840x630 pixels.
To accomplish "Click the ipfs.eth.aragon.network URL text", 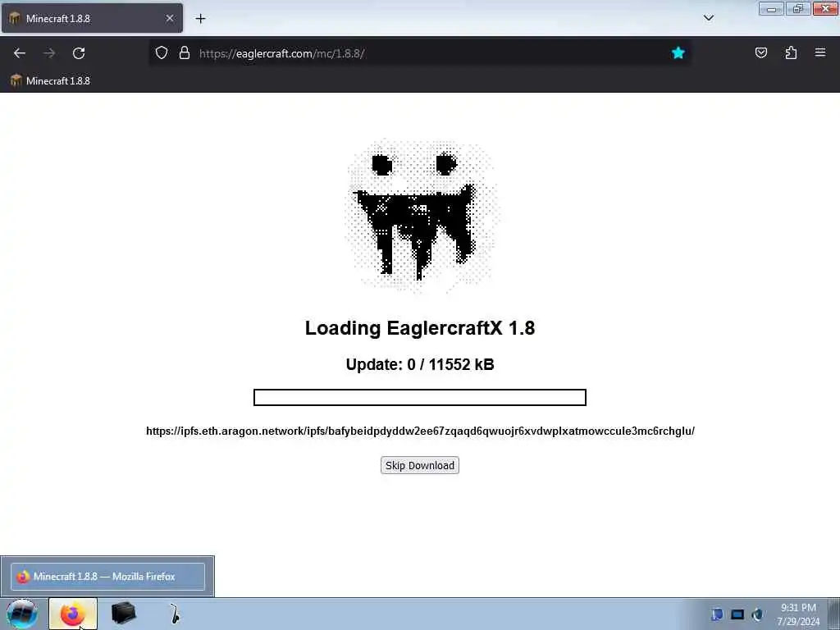I will point(420,431).
